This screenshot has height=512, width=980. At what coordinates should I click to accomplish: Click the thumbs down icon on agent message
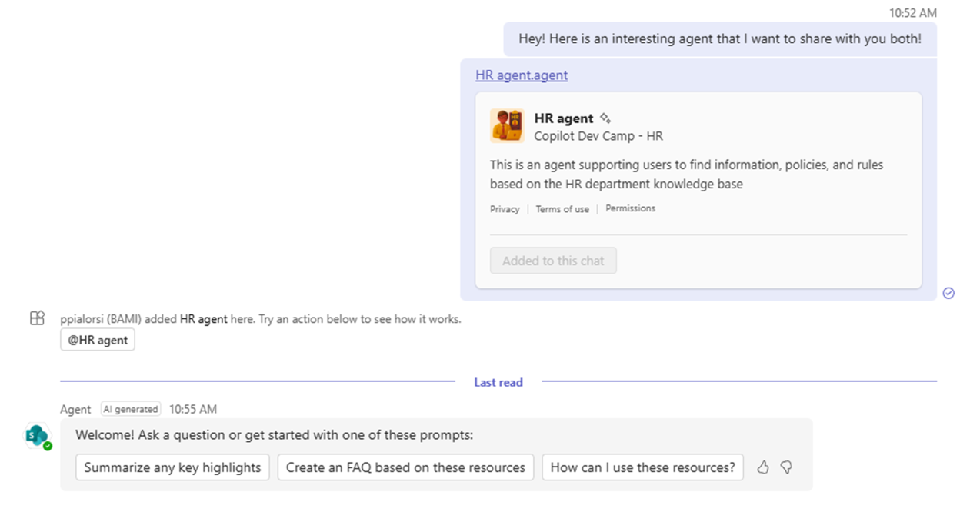[786, 467]
